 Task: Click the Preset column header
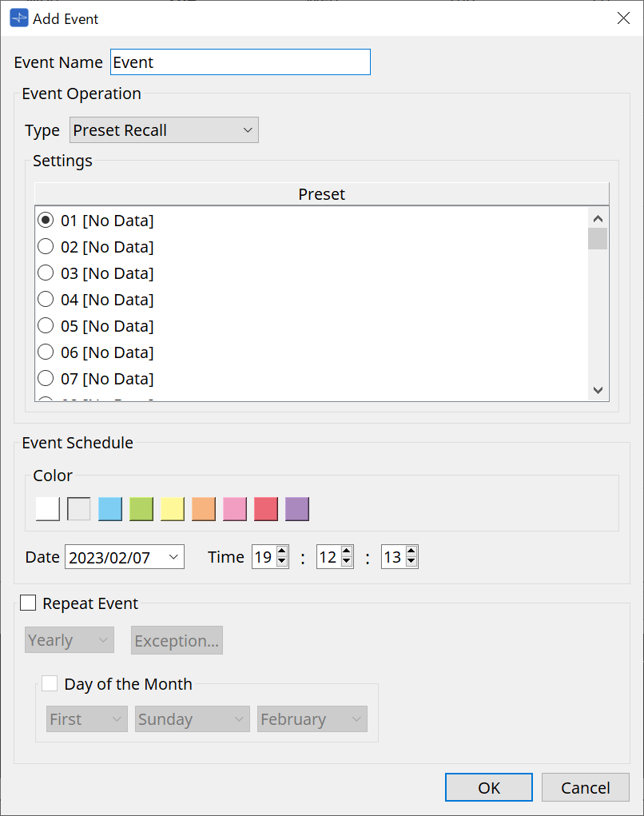[x=321, y=194]
